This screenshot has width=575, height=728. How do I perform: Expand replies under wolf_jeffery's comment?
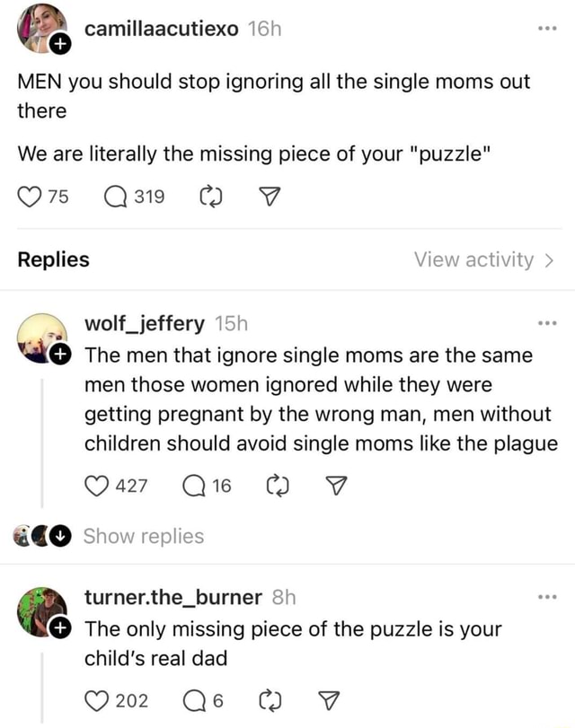pos(144,536)
